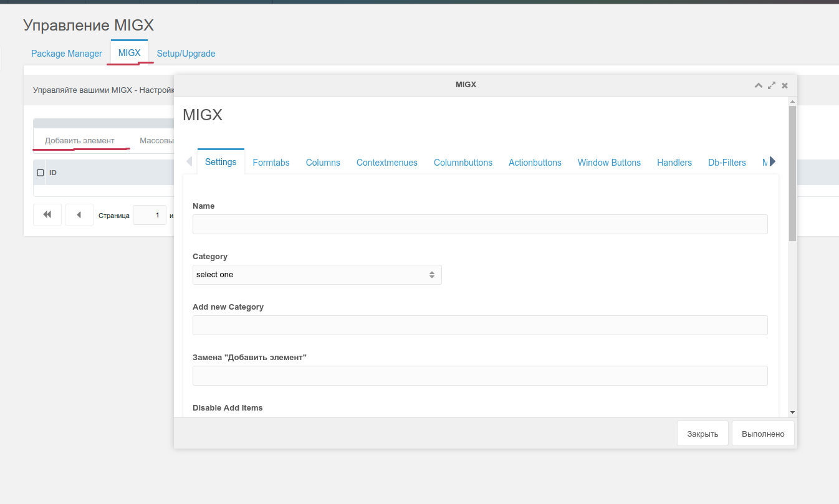The image size is (839, 504).
Task: Click the Выполнено button
Action: (763, 434)
